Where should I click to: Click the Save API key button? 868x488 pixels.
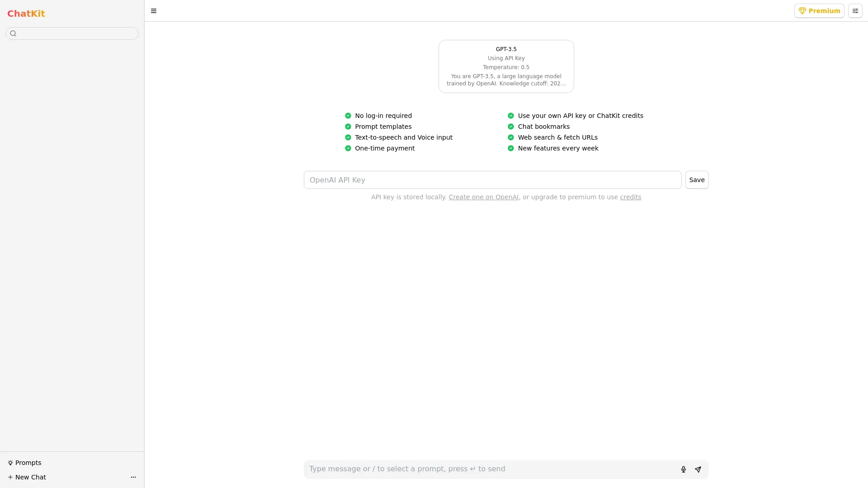click(697, 180)
